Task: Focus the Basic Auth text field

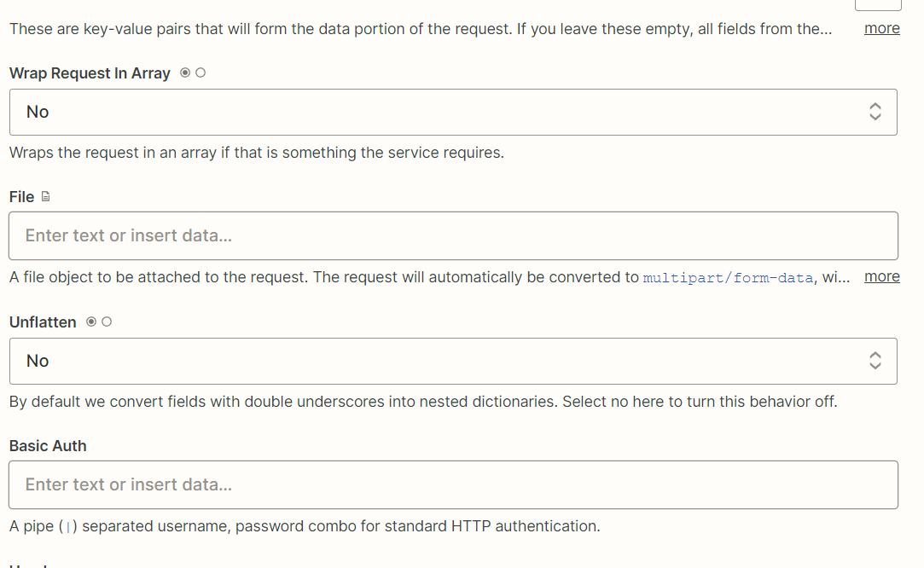Action: (452, 484)
